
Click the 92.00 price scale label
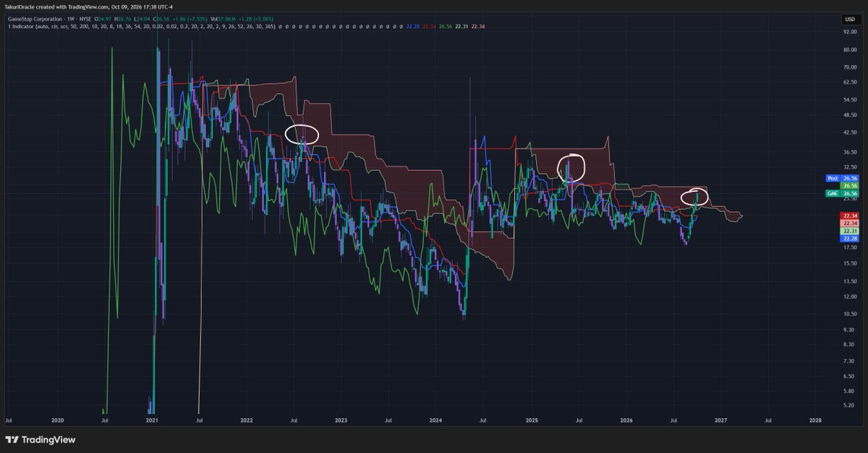point(850,32)
